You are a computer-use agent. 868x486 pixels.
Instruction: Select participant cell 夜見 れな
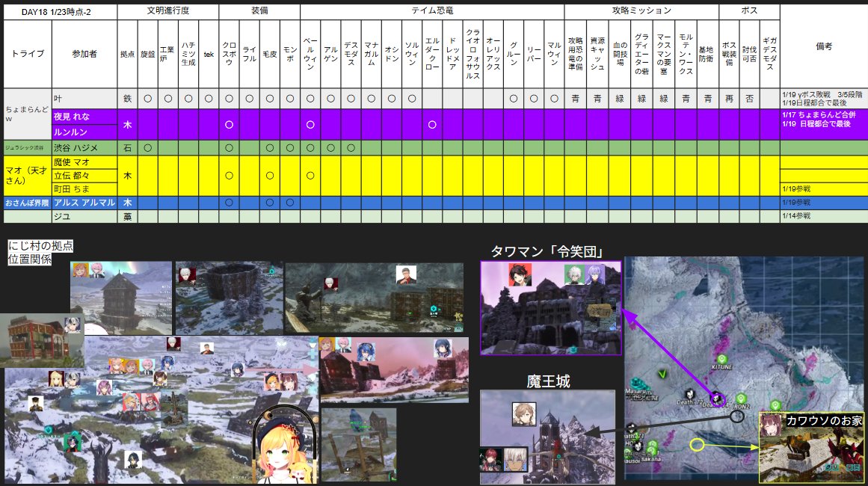84,117
